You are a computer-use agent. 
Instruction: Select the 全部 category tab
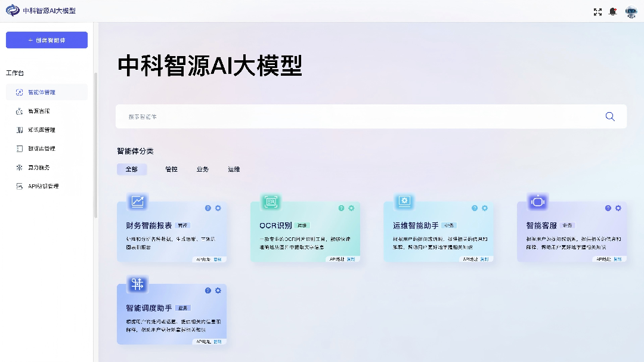[132, 169]
